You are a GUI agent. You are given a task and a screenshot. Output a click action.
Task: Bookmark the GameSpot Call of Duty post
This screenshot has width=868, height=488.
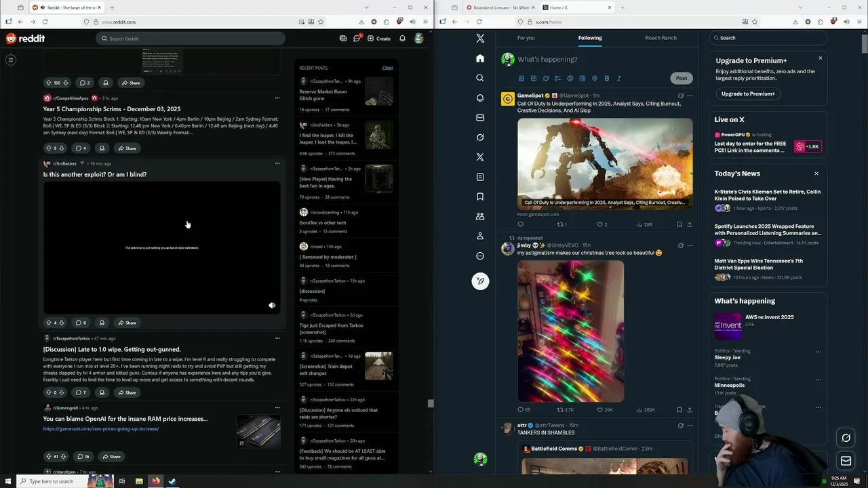tap(679, 224)
